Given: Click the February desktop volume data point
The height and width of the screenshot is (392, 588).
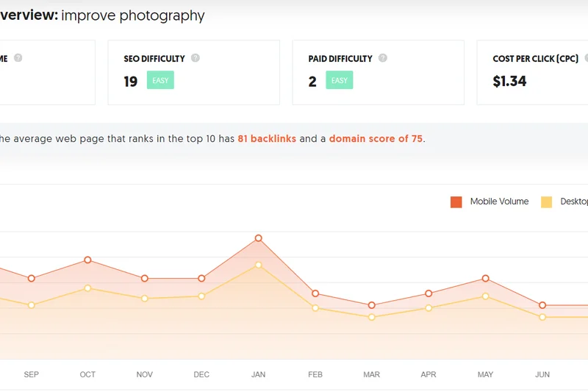Looking at the screenshot, I should (315, 307).
